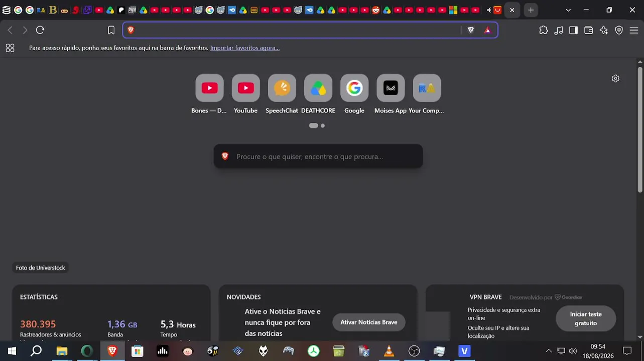Open the Brave Wallet icon
Screen dimensions: 644x361
coord(589,30)
